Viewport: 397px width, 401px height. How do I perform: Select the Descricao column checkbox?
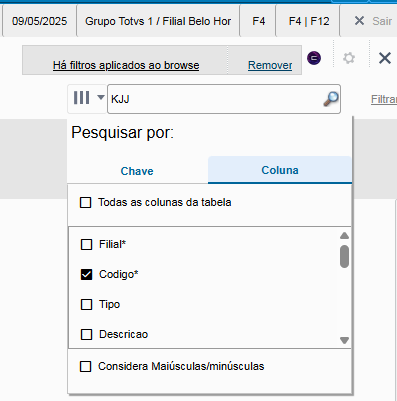87,334
